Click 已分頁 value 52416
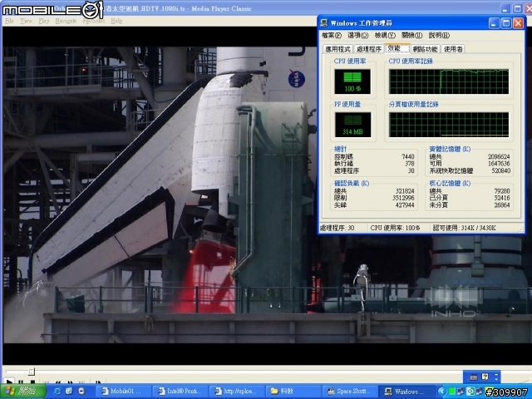This screenshot has width=532, height=399. point(502,198)
